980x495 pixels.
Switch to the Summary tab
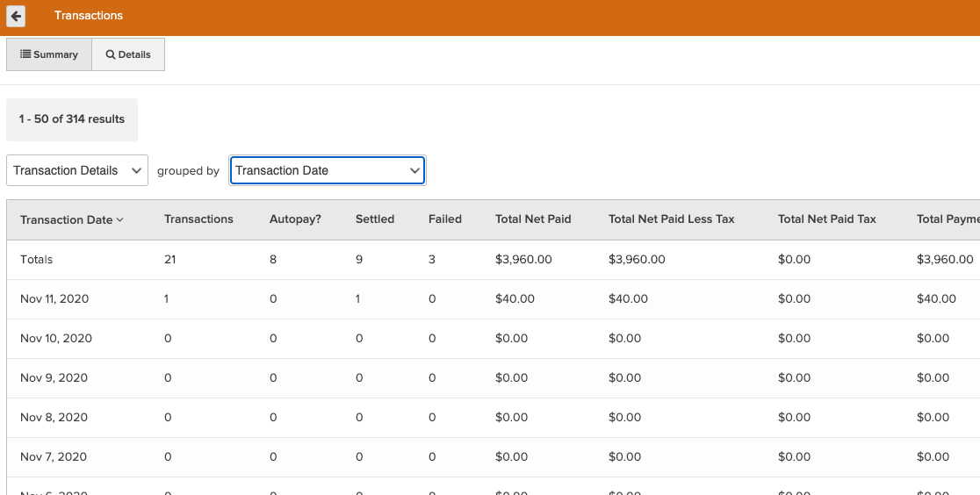tap(49, 54)
